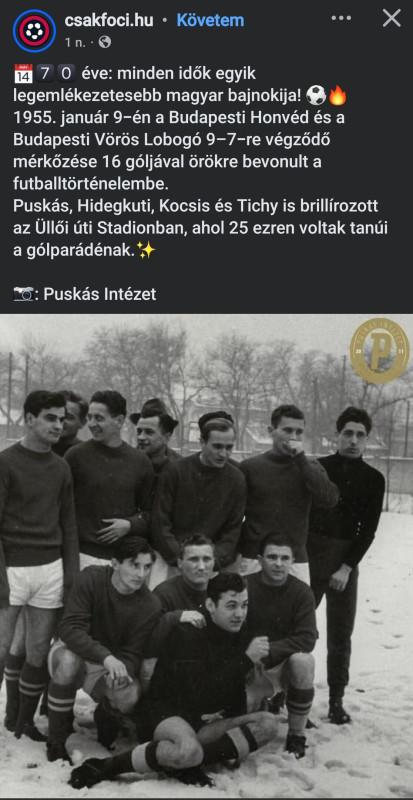Tap the fire emoji in caption
The image size is (413, 800).
[x=336, y=95]
